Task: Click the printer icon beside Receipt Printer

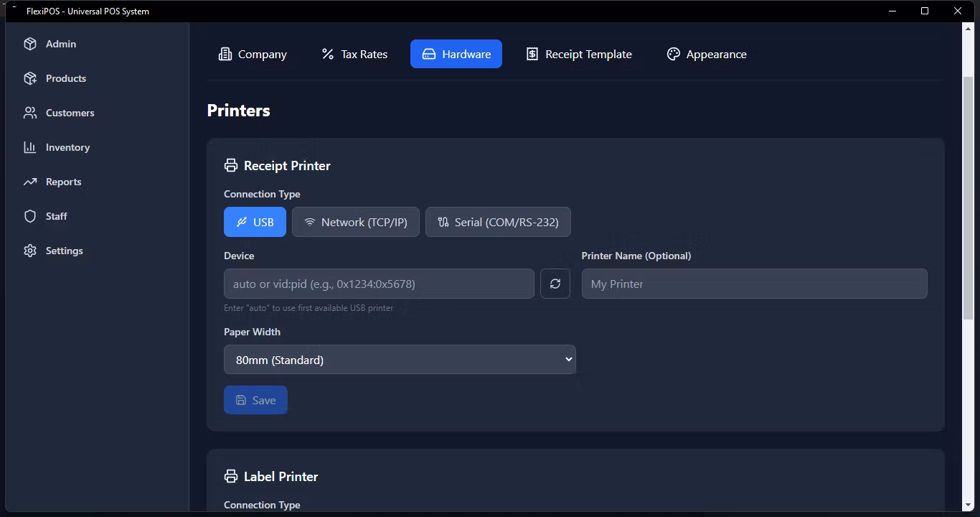Action: pyautogui.click(x=231, y=165)
